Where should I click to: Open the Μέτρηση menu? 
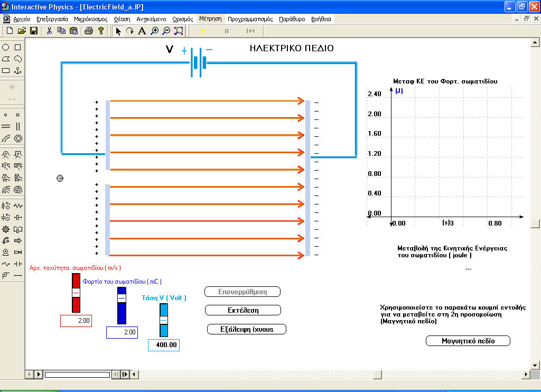pos(210,19)
